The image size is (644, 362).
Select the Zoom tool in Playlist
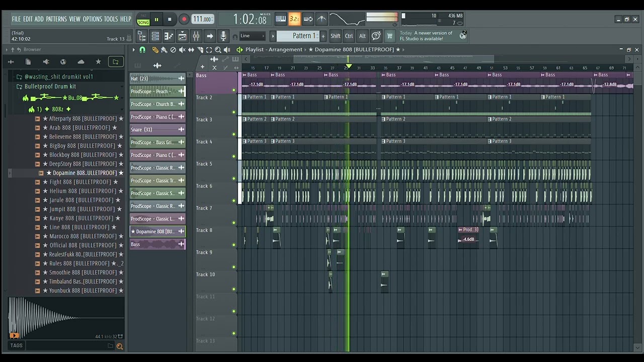pyautogui.click(x=218, y=50)
